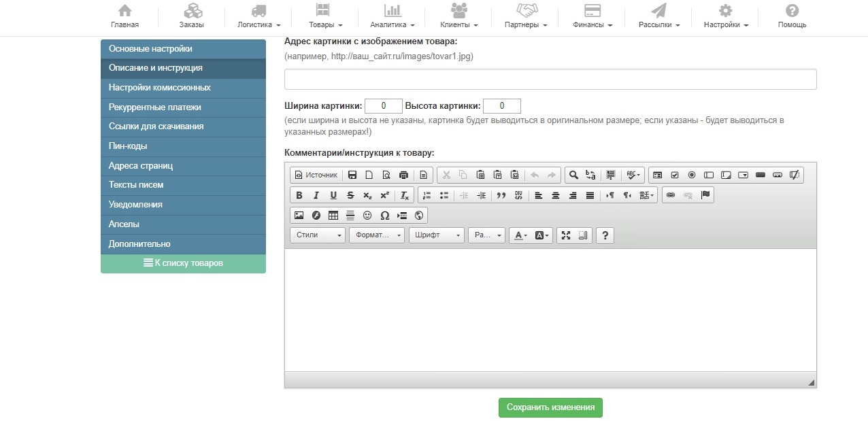Insert a table into the instruction text
Viewport: 868px width, 421px height.
[333, 216]
